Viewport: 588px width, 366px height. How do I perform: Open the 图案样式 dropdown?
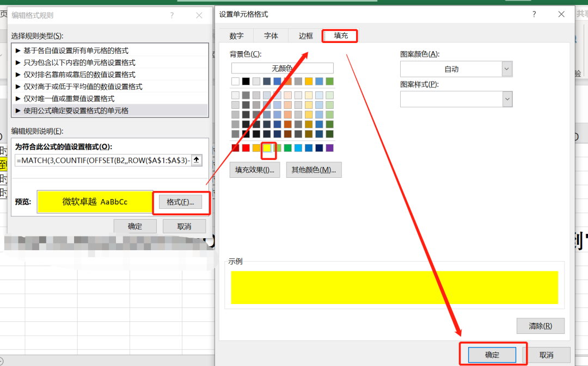pyautogui.click(x=507, y=100)
